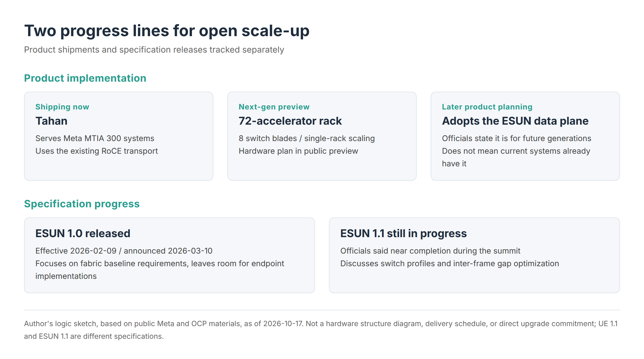Screen dimensions: 644x359
Task: Click the 'Specification progress' section heading
Action: pos(82,204)
